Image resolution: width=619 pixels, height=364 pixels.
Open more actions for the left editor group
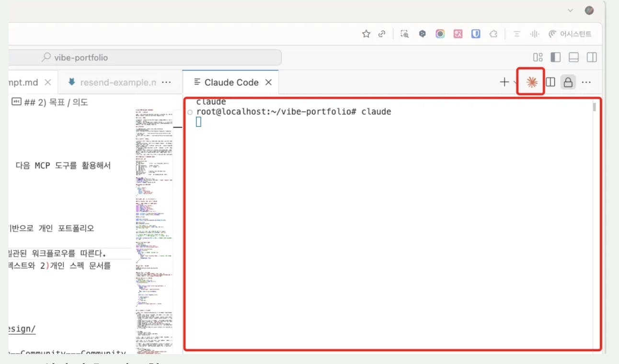pos(166,82)
